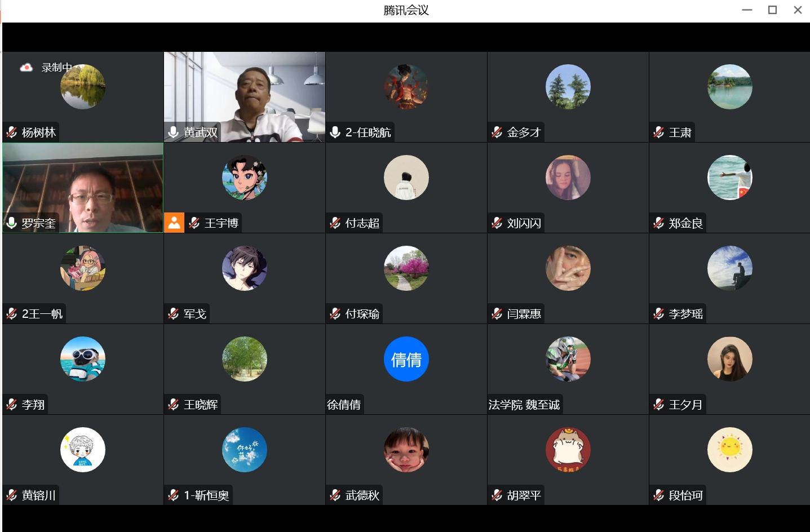Click the 法学院 魏至诚 name label

pyautogui.click(x=524, y=405)
